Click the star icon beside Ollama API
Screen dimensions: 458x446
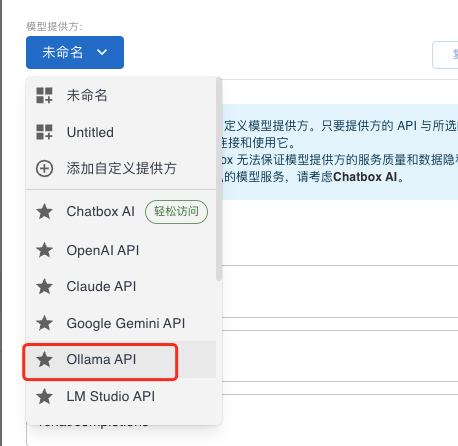(x=44, y=360)
